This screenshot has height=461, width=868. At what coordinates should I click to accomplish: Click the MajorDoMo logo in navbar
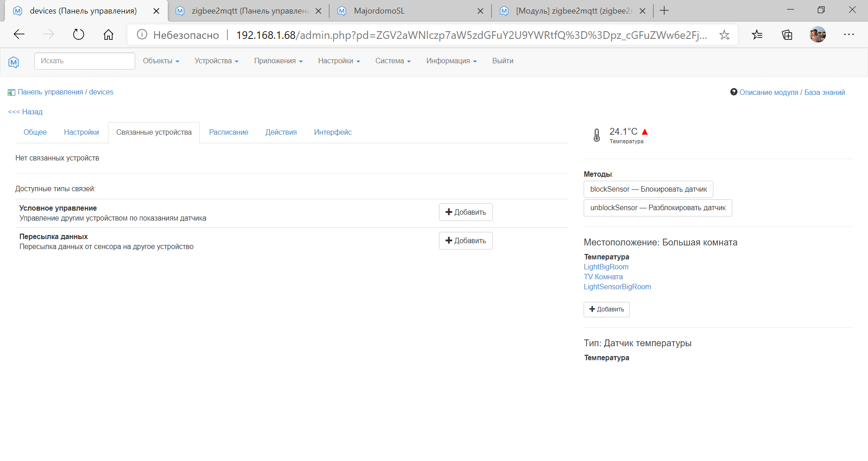coord(14,61)
